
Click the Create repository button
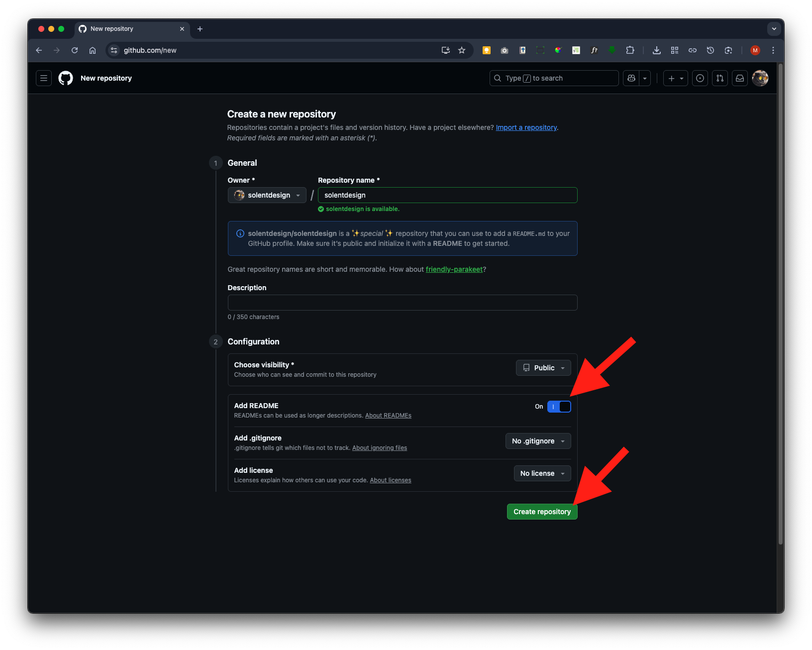pos(542,512)
